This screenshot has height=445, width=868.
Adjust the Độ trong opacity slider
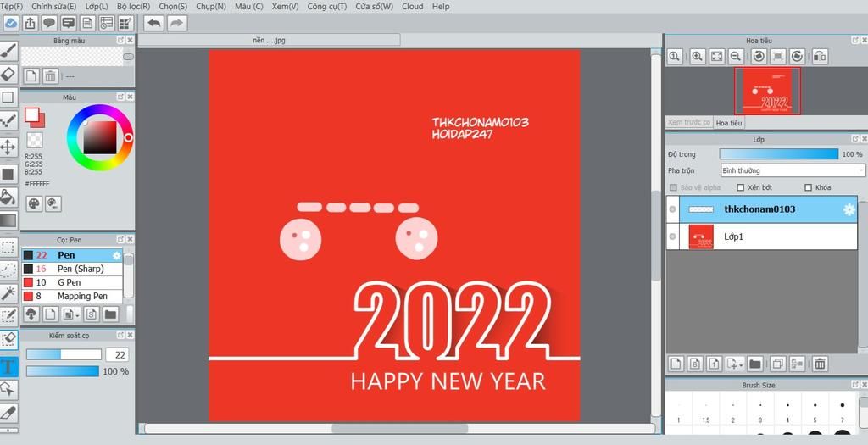pyautogui.click(x=779, y=154)
